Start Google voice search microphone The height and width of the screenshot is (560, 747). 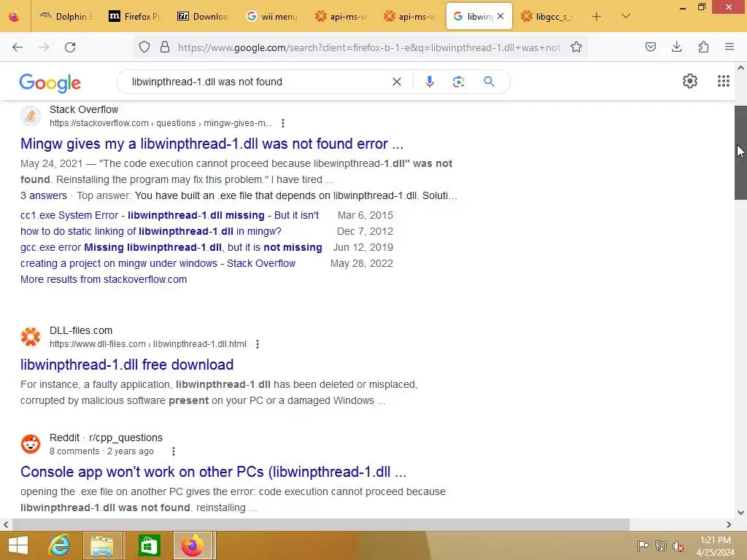(430, 82)
